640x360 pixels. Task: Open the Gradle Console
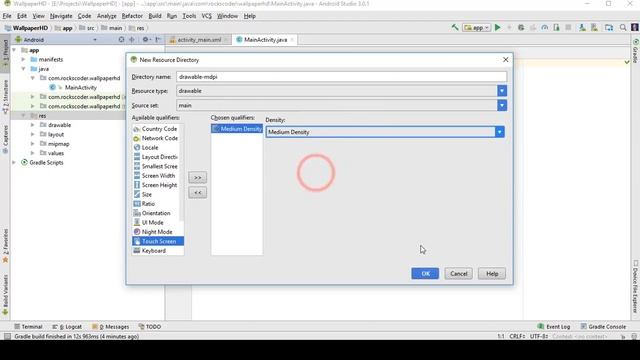coord(603,327)
